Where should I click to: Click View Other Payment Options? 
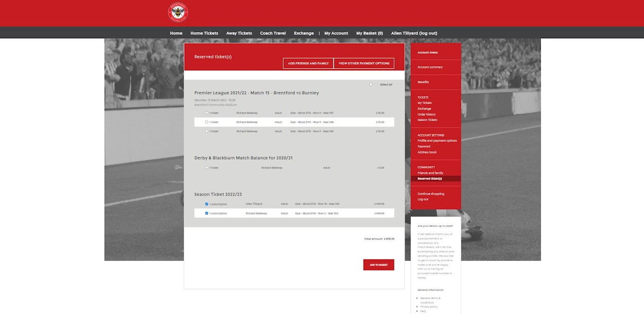click(364, 63)
